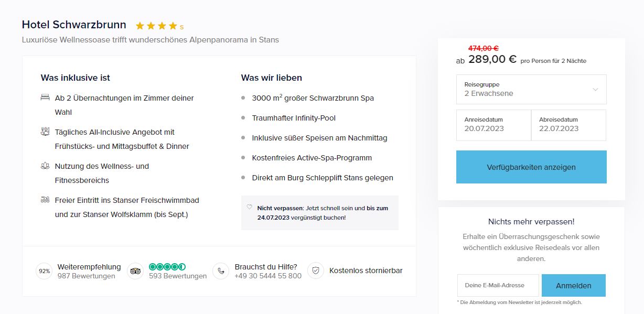Click the 'Nichts mehr verpassen!' heading

531,222
